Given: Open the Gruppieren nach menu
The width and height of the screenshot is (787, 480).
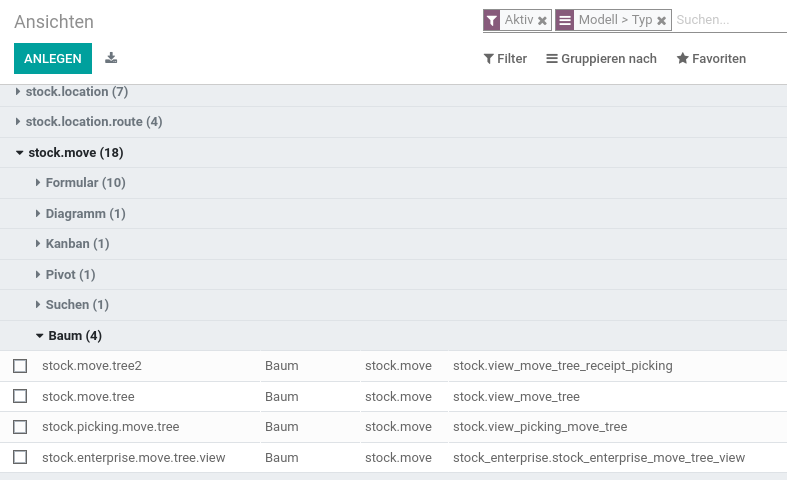Looking at the screenshot, I should (601, 59).
